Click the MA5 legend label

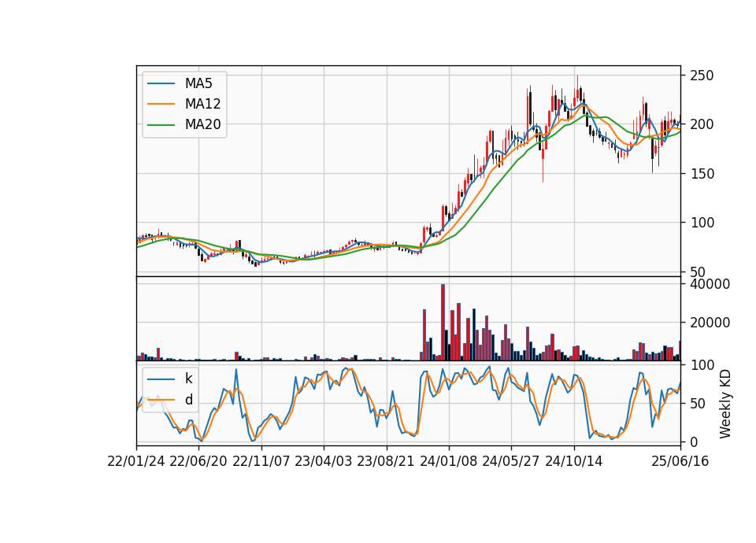(198, 83)
